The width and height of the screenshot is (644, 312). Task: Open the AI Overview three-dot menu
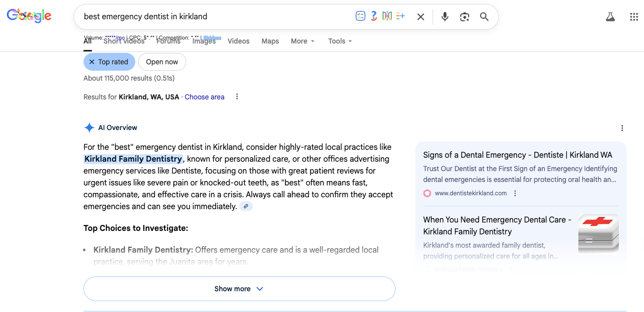point(622,128)
